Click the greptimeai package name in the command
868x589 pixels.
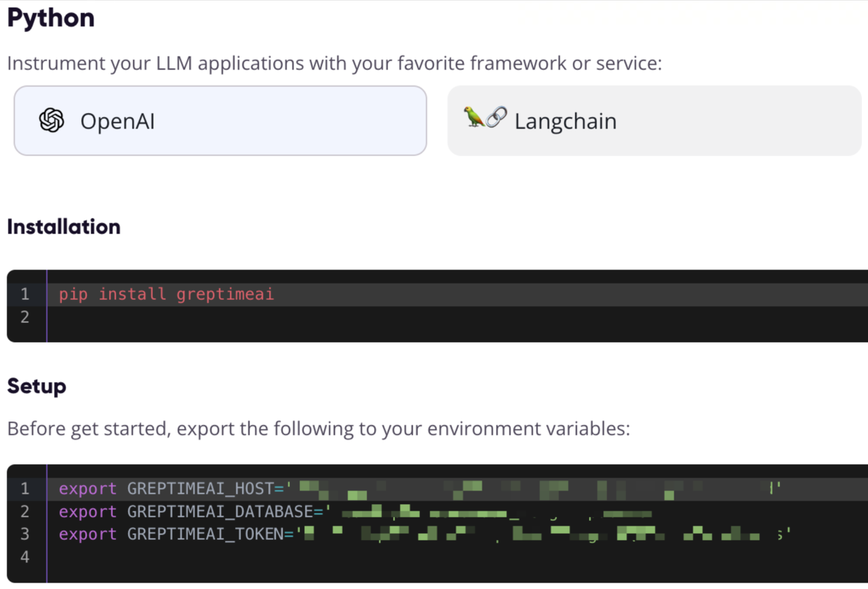coord(224,294)
